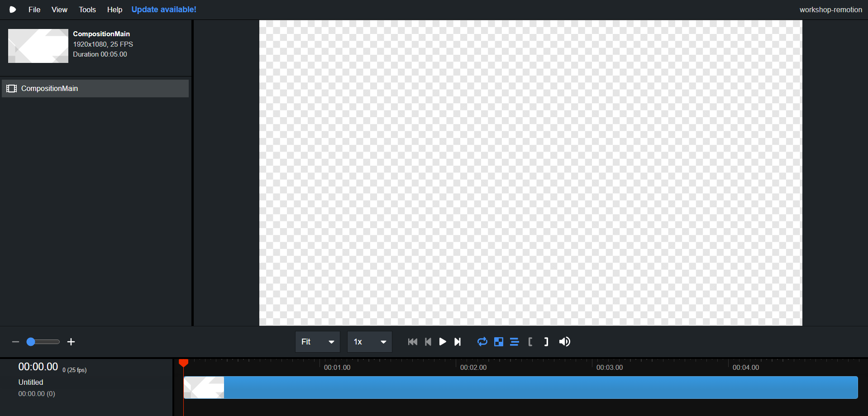Click the 1920x1080, 25 FPS text
Image resolution: width=868 pixels, height=416 pixels.
(103, 44)
